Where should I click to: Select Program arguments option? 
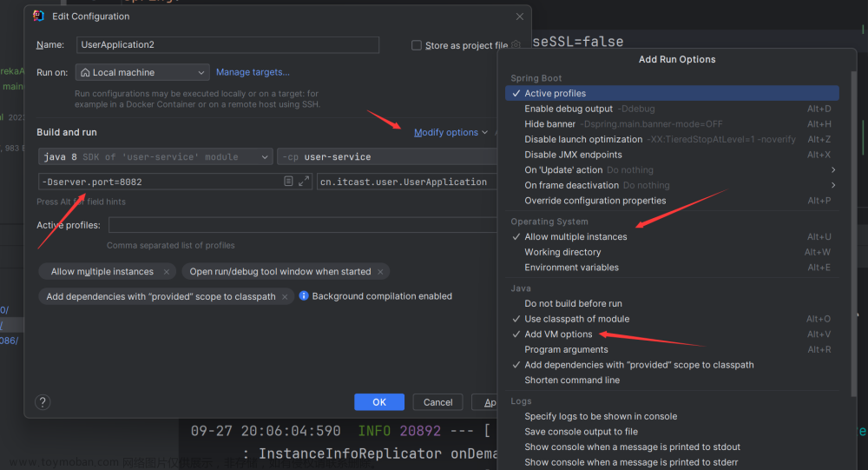672,350
